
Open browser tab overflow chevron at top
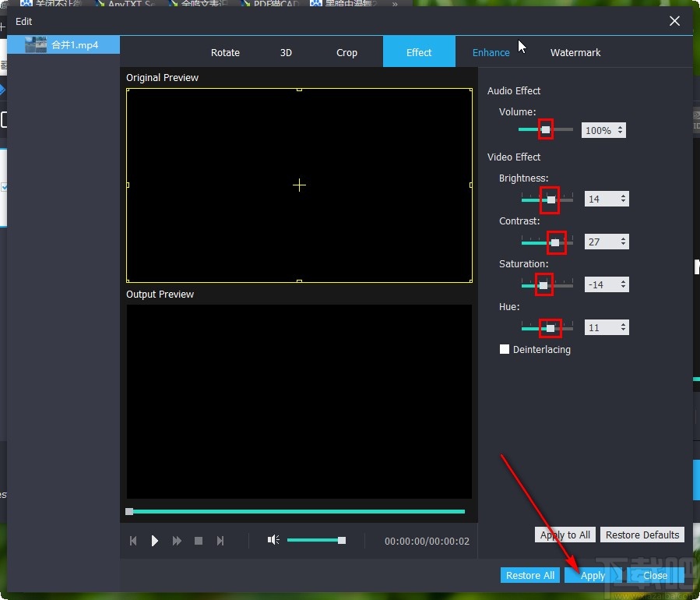[x=395, y=4]
